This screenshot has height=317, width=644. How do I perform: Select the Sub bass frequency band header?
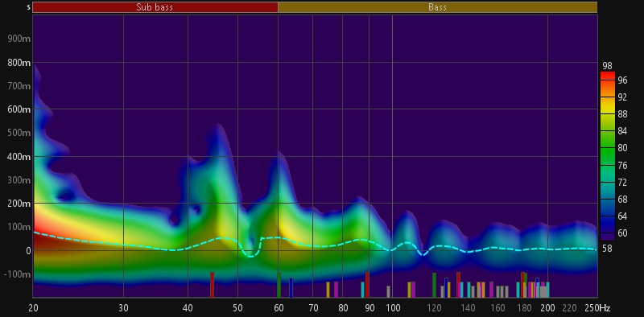pyautogui.click(x=155, y=7)
